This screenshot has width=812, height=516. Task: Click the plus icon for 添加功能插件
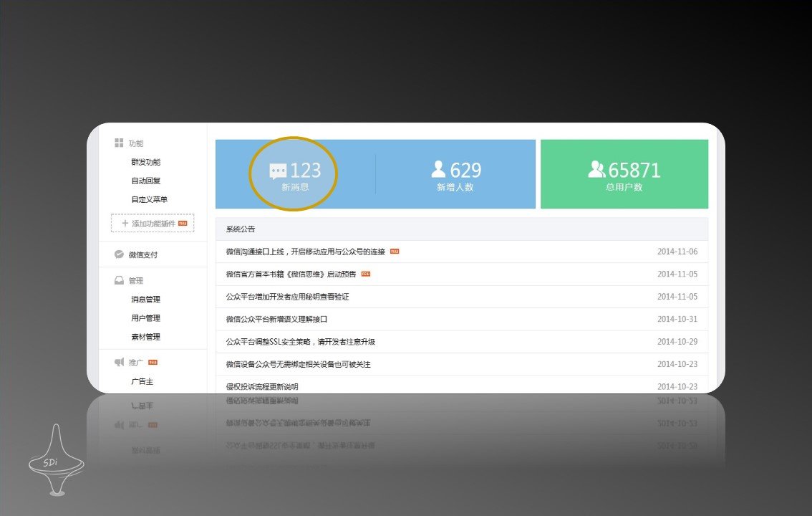(125, 224)
